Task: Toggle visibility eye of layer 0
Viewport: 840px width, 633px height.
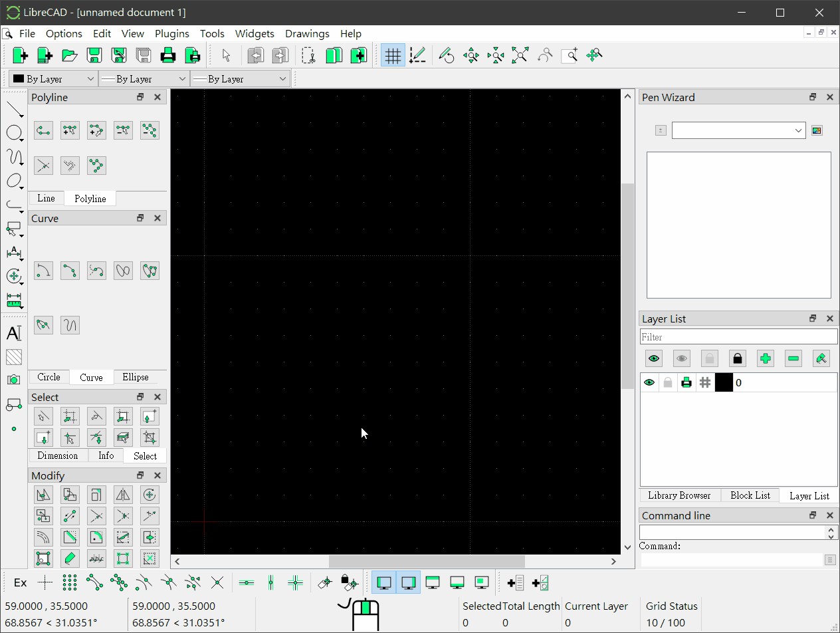Action: 649,382
